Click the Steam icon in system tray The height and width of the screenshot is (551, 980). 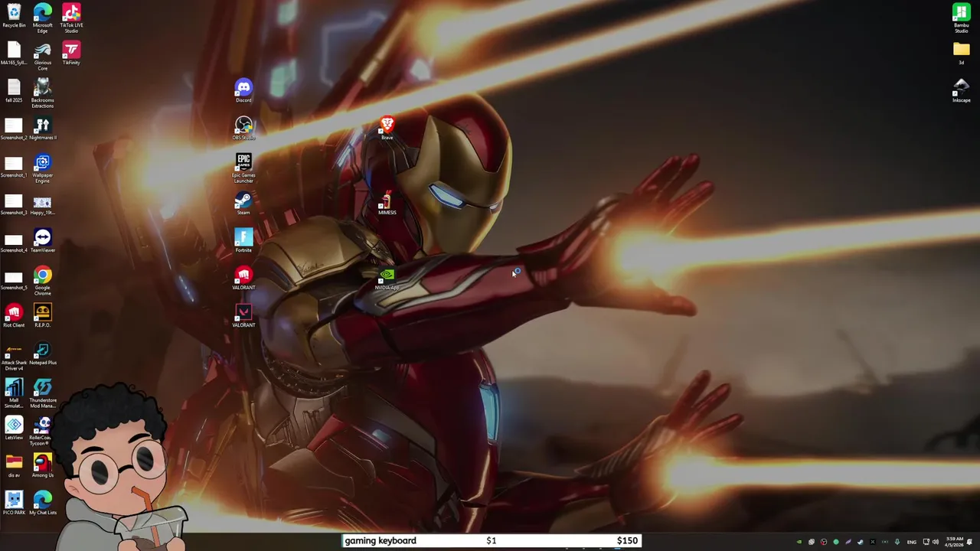861,542
